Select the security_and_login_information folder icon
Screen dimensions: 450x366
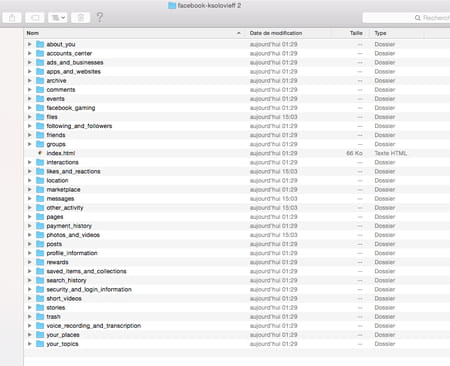click(40, 289)
